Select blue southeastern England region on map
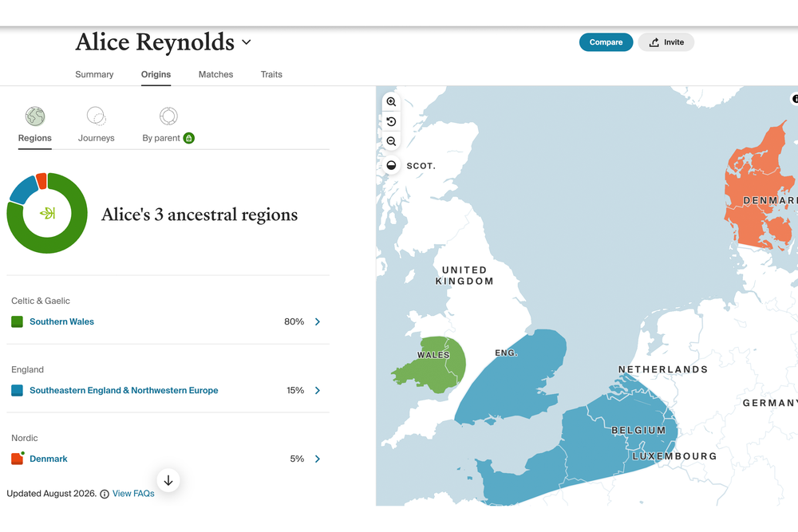 [x=514, y=381]
